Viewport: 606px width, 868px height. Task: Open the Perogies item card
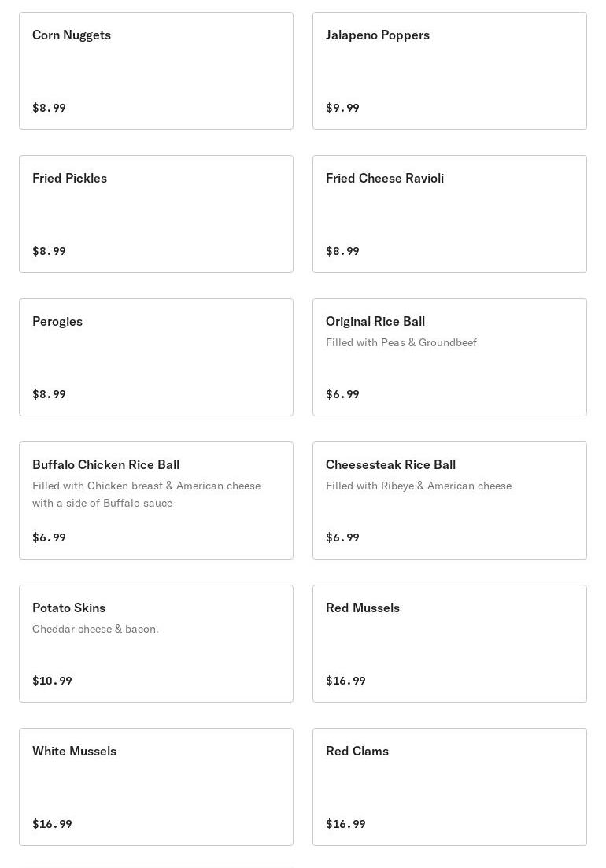[156, 357]
